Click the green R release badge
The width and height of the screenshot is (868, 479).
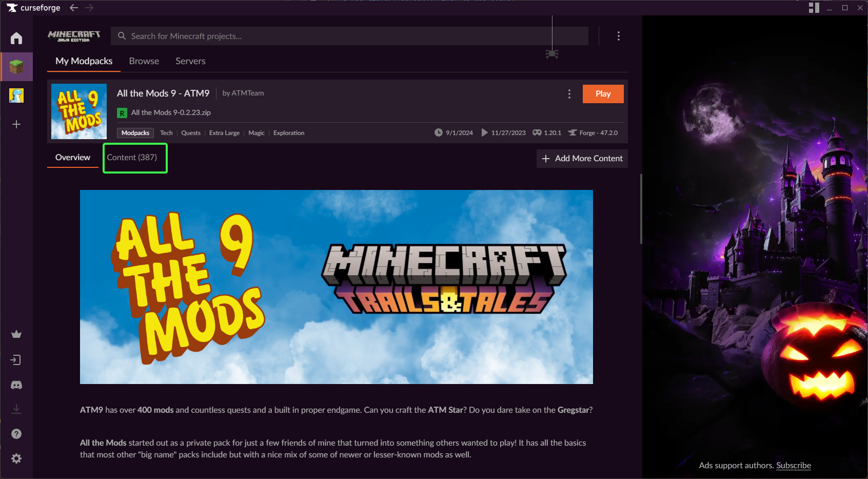122,113
